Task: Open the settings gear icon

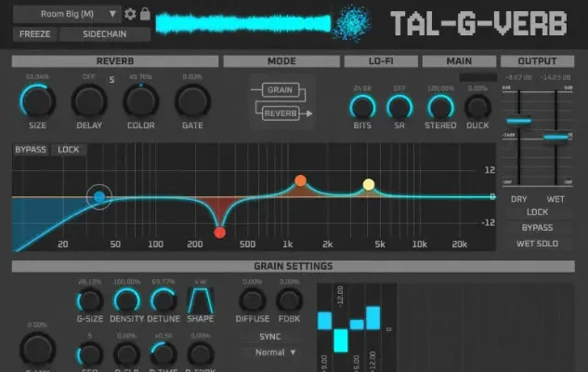Action: pos(130,14)
